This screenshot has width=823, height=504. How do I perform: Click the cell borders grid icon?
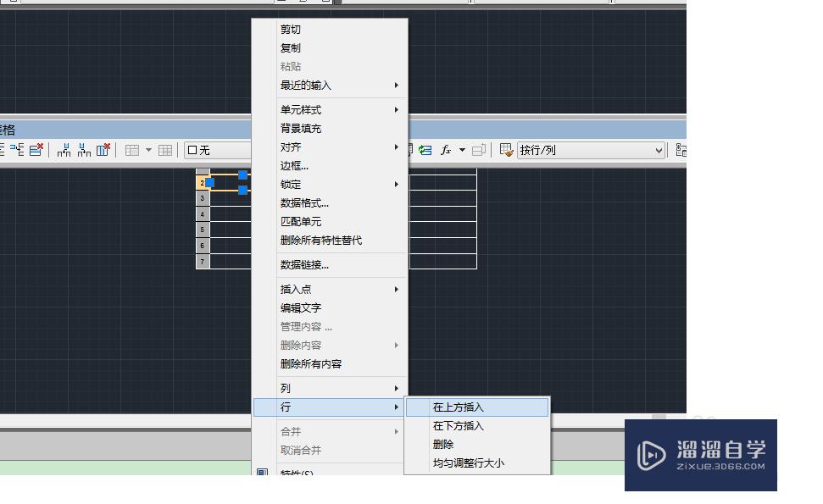pos(164,150)
